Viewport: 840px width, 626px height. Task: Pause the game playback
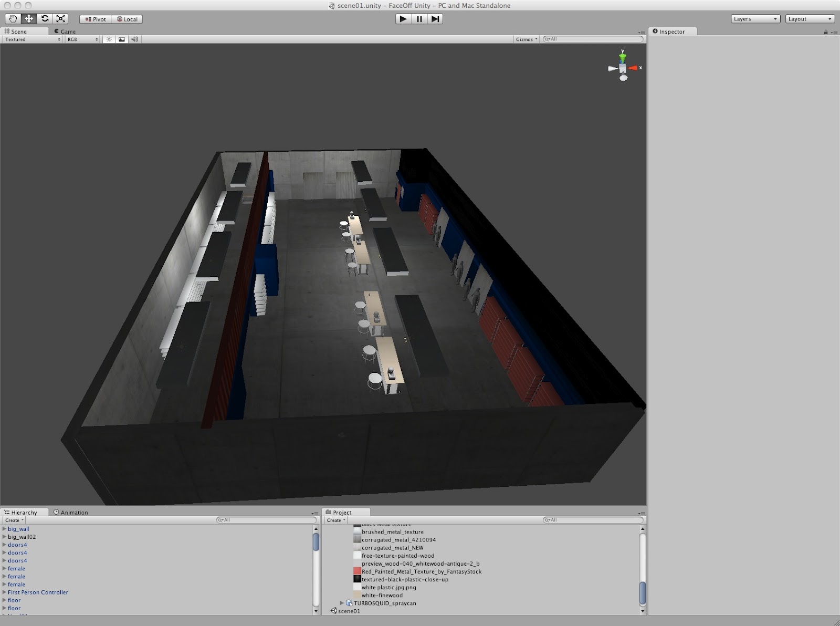418,18
